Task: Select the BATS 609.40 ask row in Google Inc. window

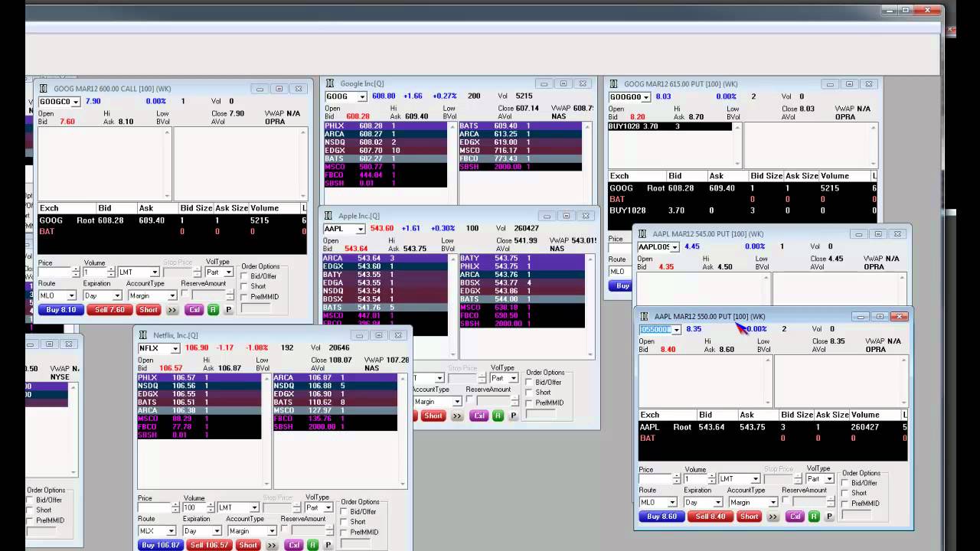Action: pyautogui.click(x=520, y=126)
